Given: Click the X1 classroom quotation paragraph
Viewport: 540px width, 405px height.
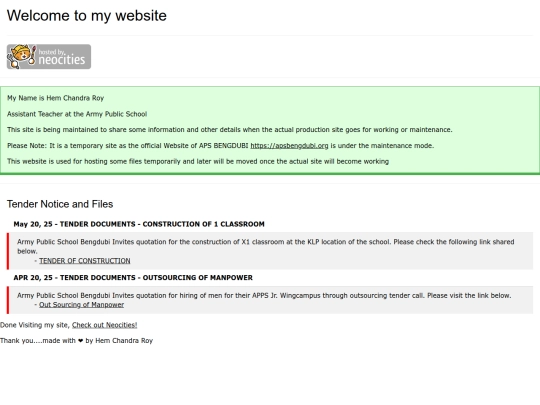Looking at the screenshot, I should [x=266, y=246].
